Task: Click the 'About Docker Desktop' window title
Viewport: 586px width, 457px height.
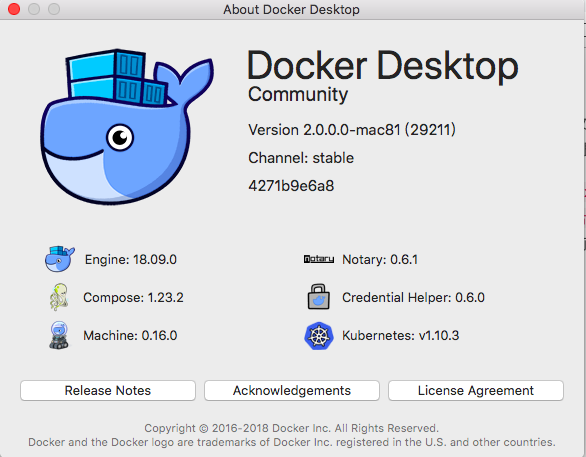Action: pyautogui.click(x=292, y=9)
